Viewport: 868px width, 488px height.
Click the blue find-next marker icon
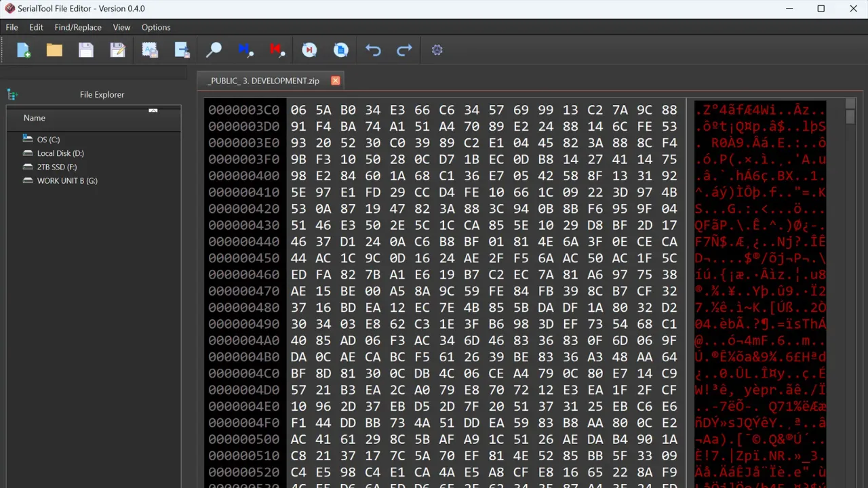pyautogui.click(x=245, y=50)
